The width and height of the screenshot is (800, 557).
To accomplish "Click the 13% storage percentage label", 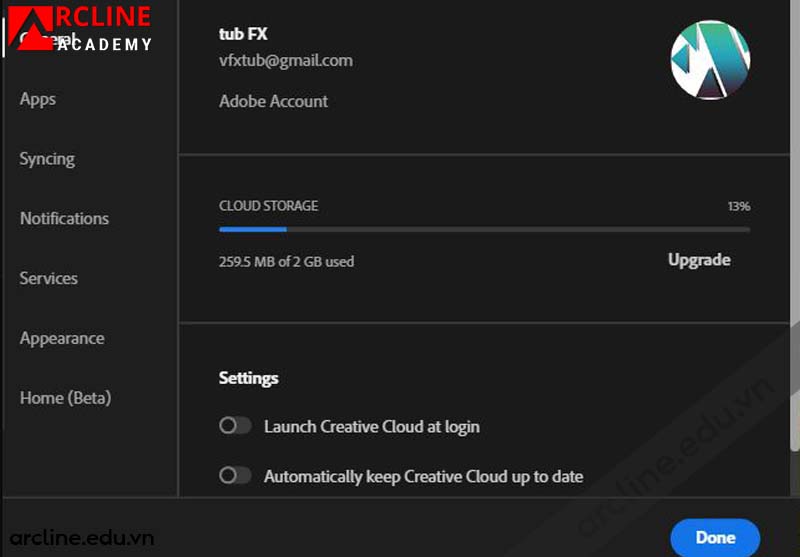I will point(738,206).
